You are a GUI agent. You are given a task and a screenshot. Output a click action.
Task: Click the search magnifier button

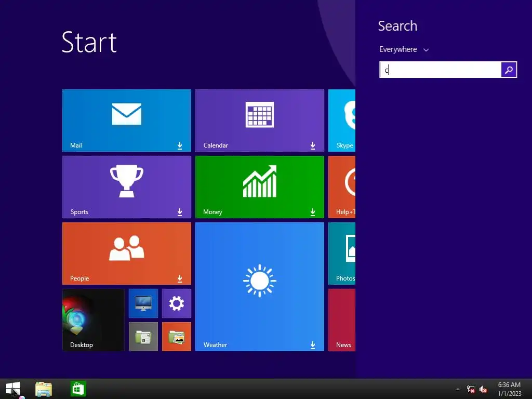(x=509, y=70)
